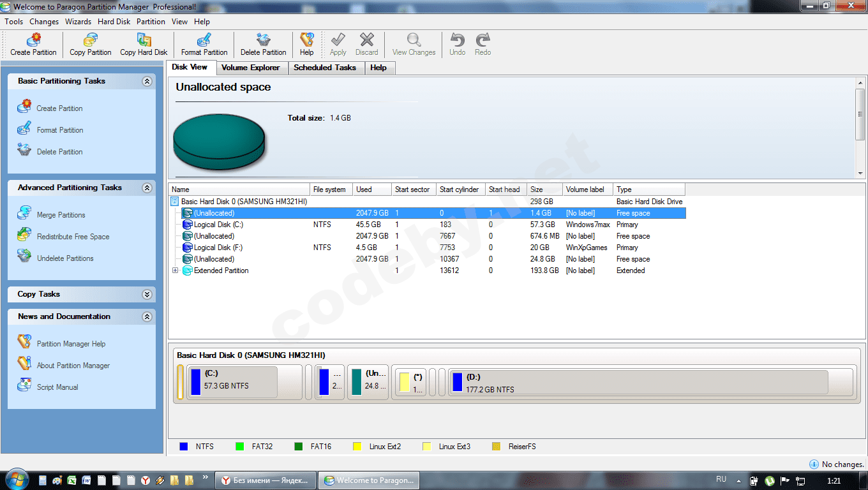Select the unallocated 674.6 MB row

[x=426, y=236]
